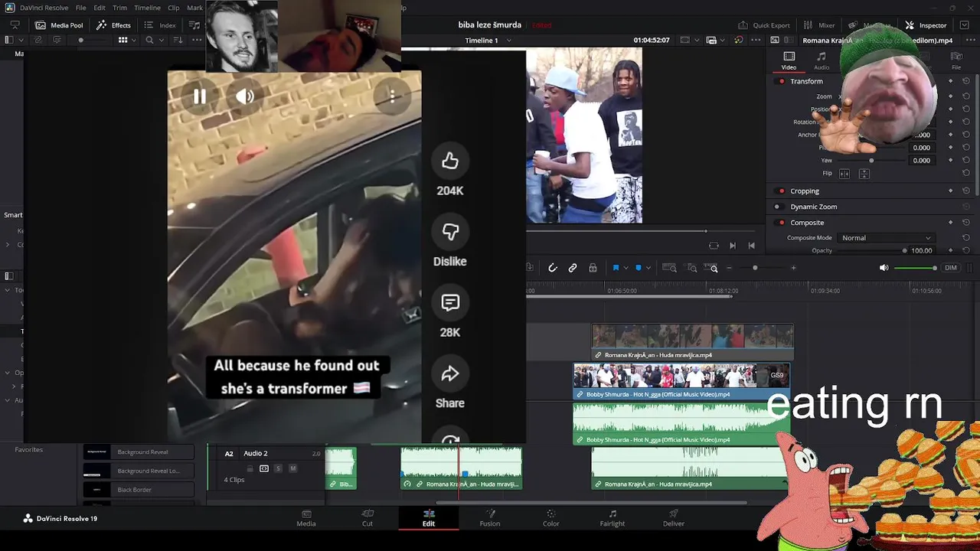The image size is (980, 551).
Task: Like the short video (204K)
Action: point(450,161)
